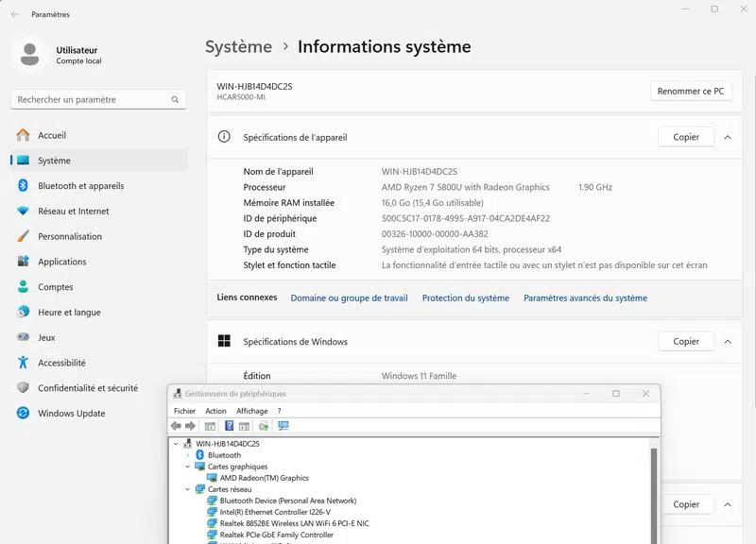This screenshot has width=756, height=544.
Task: Collapse the Cartes réseau tree node
Action: (188, 489)
